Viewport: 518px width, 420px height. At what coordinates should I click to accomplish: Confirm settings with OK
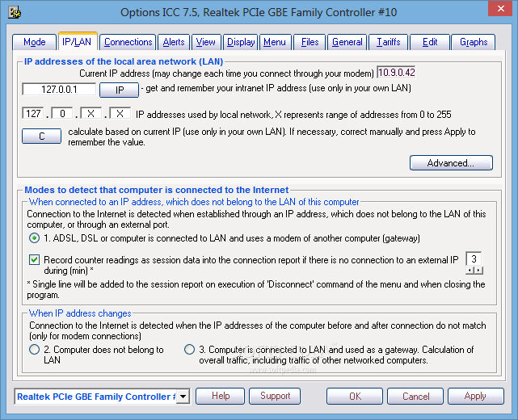pyautogui.click(x=355, y=396)
